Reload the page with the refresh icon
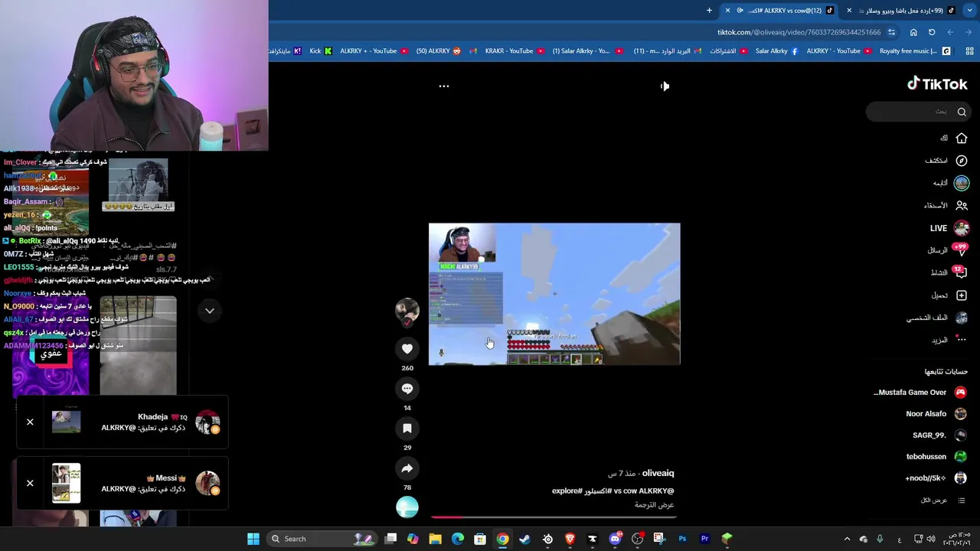Viewport: 980px width, 551px height. pyautogui.click(x=932, y=32)
